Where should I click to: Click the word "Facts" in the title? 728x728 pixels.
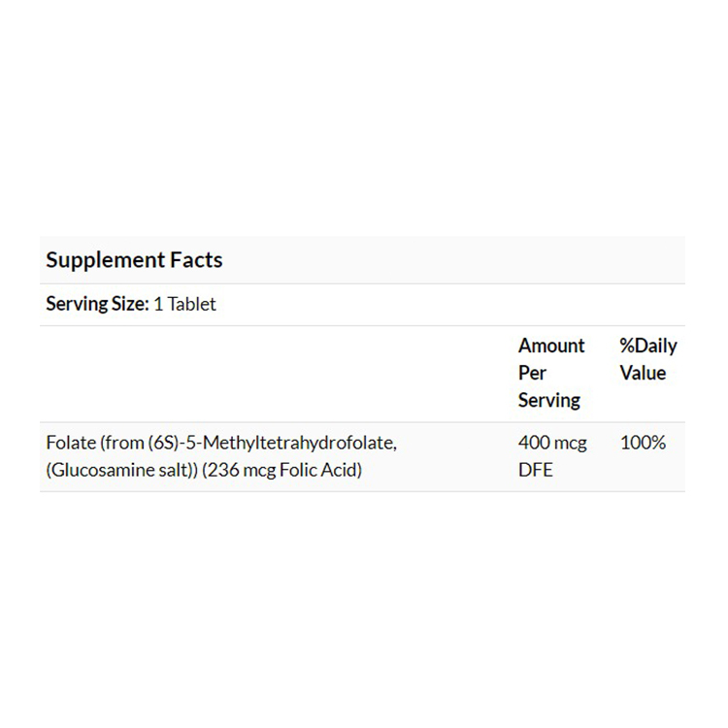(195, 260)
